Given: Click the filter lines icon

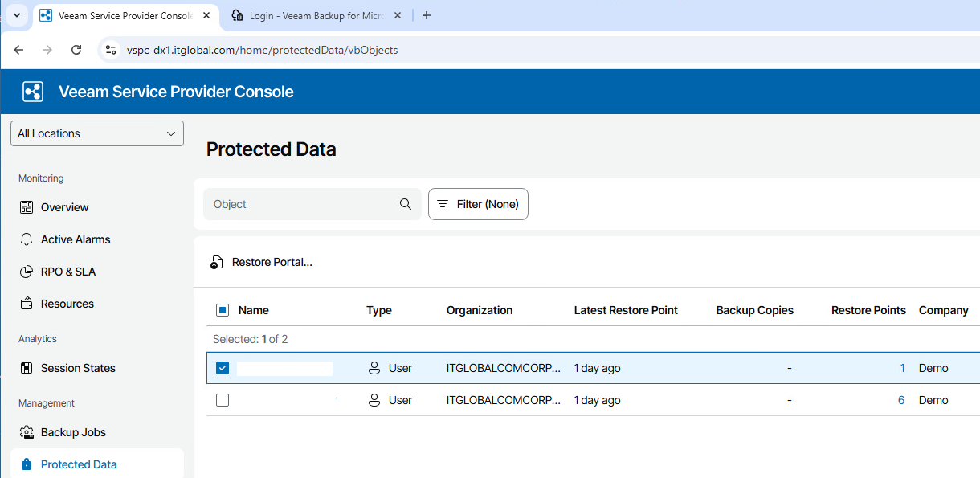Looking at the screenshot, I should click(443, 204).
